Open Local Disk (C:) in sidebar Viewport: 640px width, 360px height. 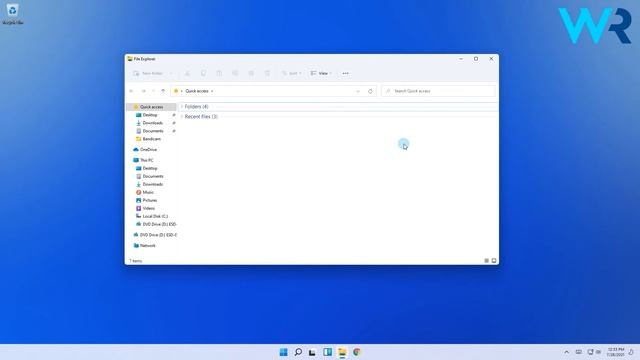(155, 216)
